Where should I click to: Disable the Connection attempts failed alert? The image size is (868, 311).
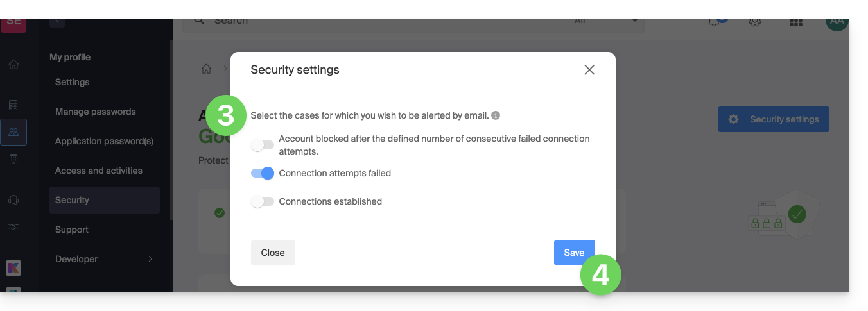tap(263, 173)
